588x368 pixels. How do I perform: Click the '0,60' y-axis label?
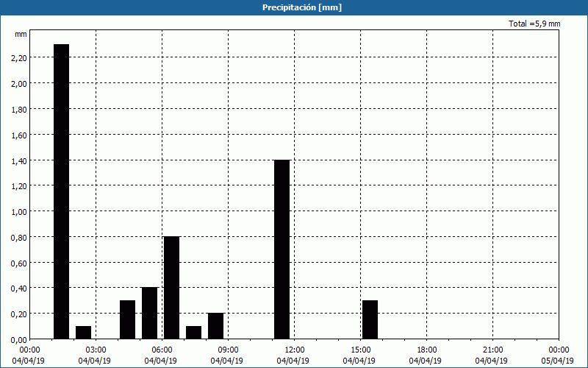pos(19,263)
